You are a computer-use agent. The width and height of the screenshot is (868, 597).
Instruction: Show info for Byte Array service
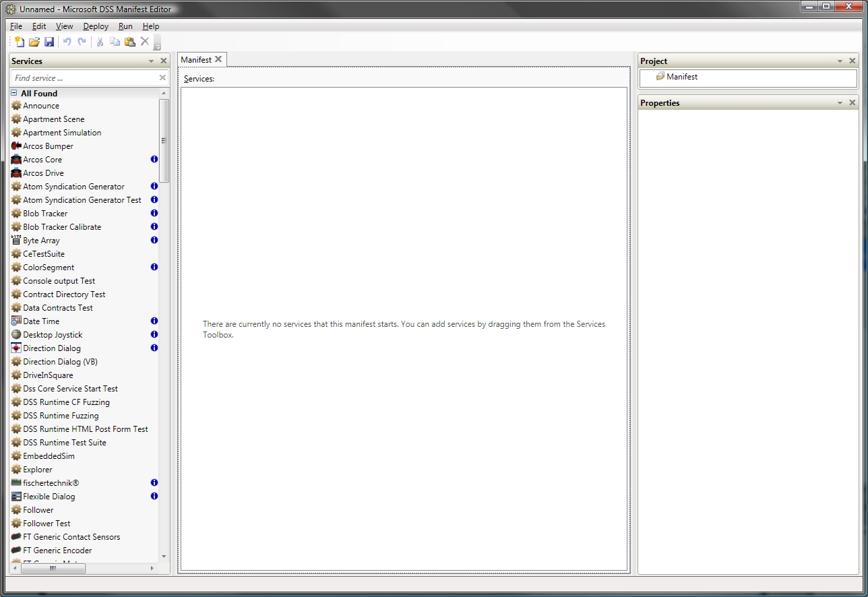[154, 241]
